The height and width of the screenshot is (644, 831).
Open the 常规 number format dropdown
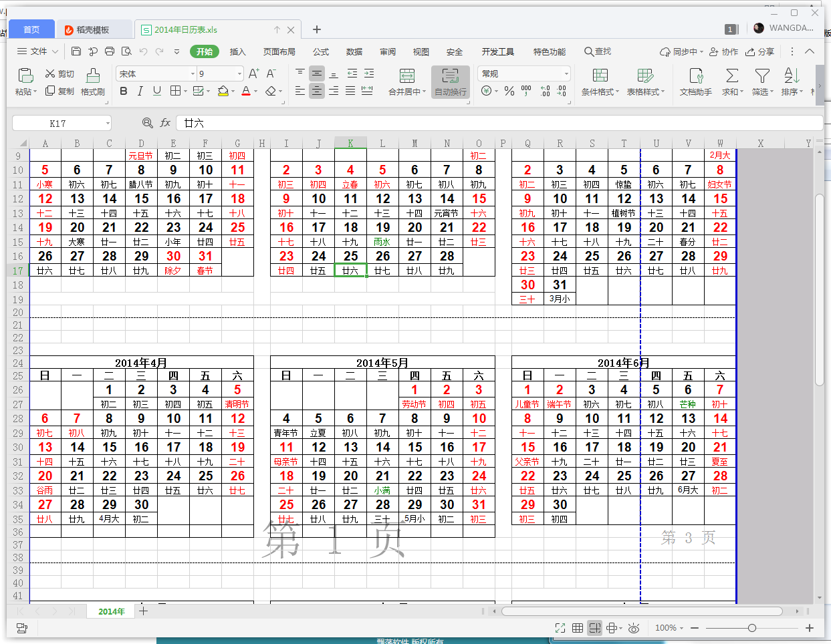pyautogui.click(x=566, y=74)
